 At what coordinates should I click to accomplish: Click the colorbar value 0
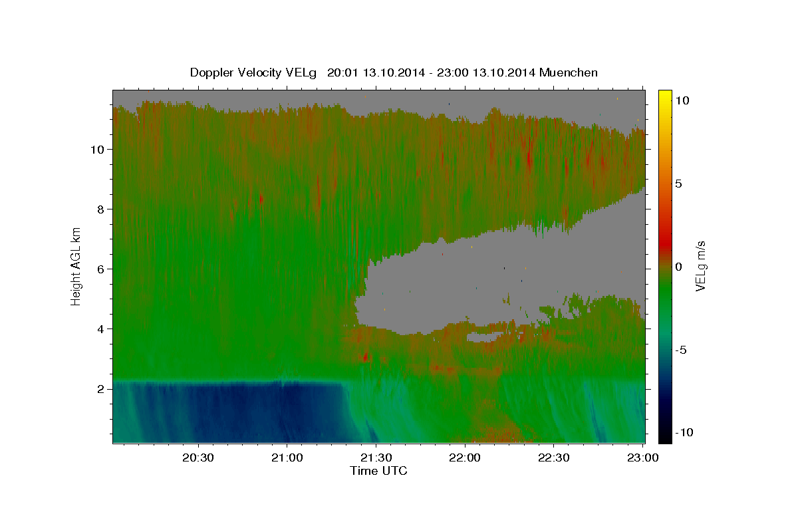click(x=680, y=267)
